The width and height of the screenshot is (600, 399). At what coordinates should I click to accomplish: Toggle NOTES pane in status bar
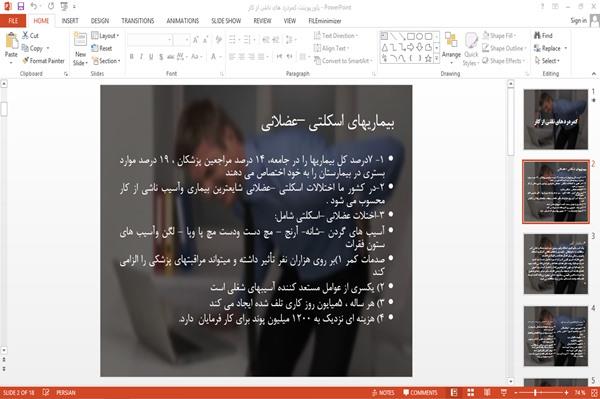tap(383, 392)
